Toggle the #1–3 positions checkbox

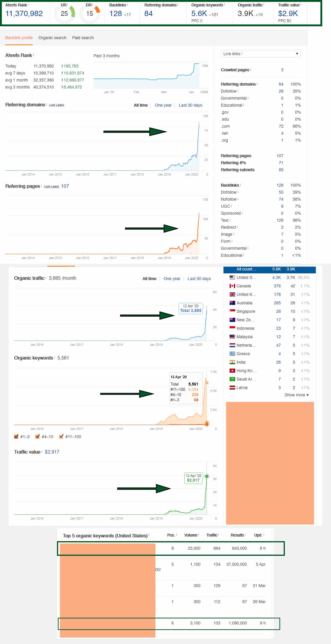[16, 436]
